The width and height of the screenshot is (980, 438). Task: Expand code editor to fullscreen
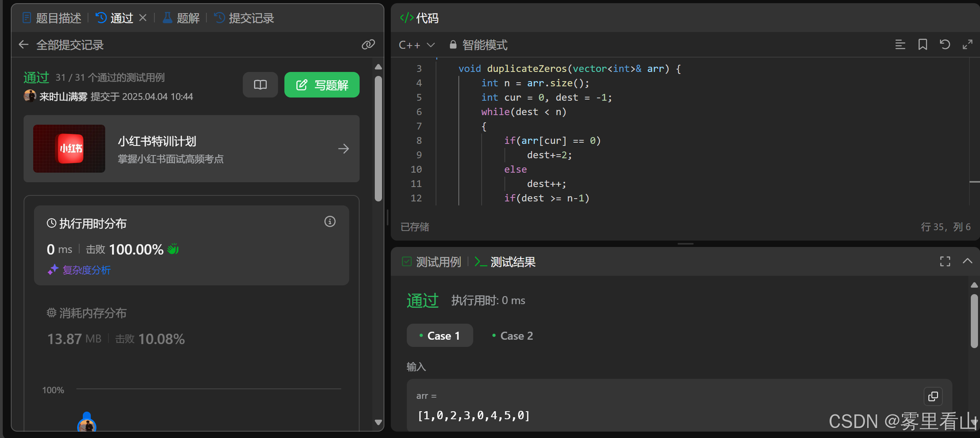(x=967, y=45)
